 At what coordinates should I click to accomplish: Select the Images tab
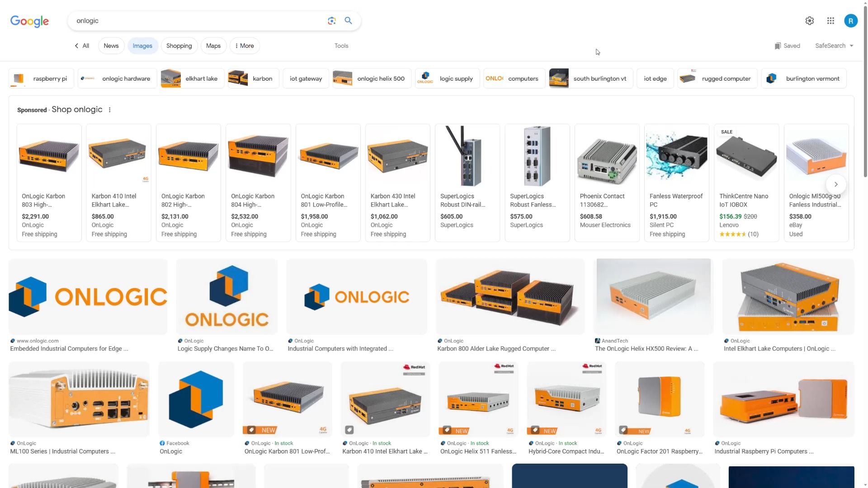(142, 45)
